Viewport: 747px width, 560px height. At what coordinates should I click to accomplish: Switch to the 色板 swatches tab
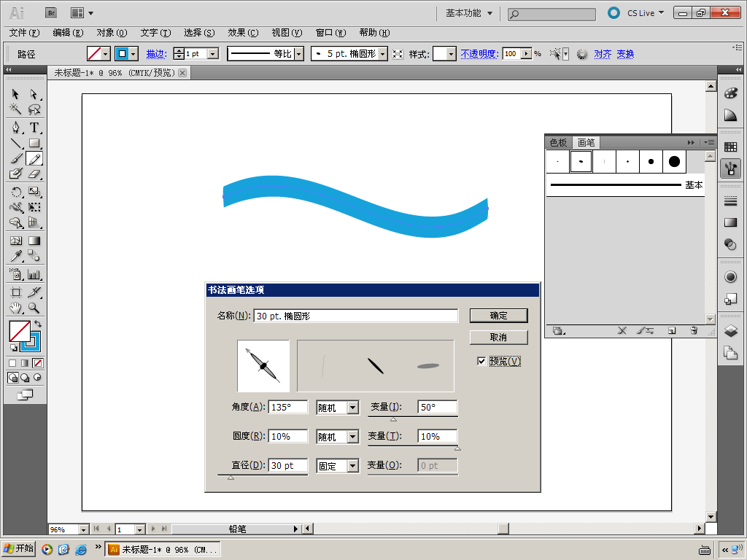558,142
